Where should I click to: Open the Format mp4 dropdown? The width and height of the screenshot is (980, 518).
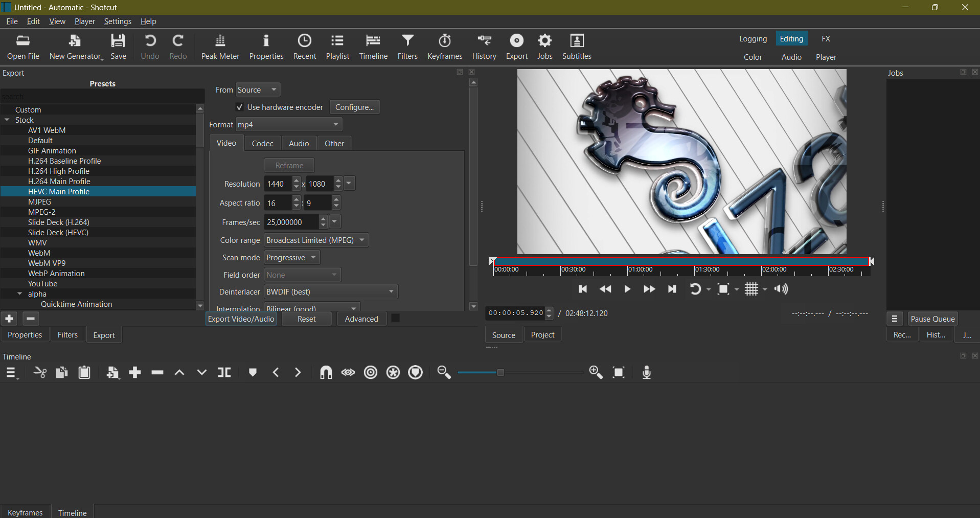[289, 125]
